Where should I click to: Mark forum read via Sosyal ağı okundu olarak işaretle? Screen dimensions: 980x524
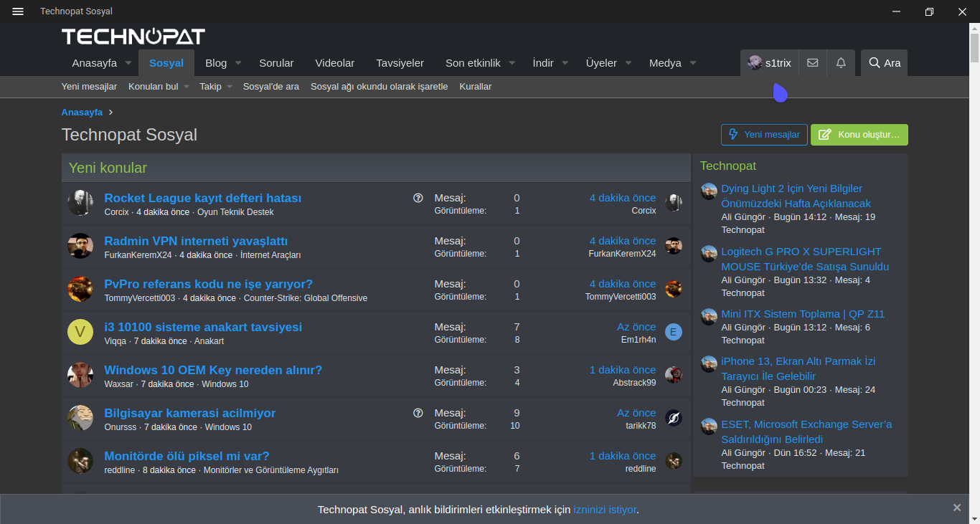click(x=380, y=87)
